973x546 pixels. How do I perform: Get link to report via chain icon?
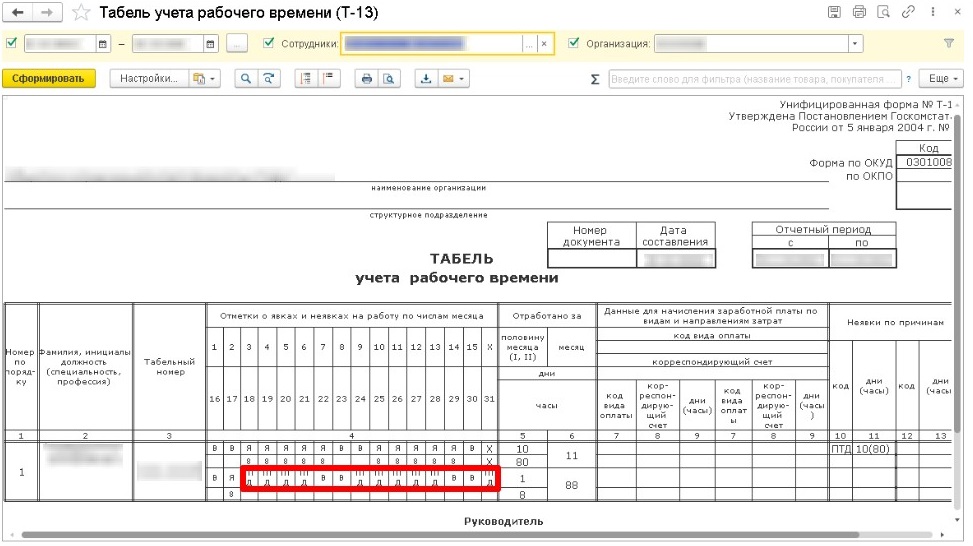tap(908, 11)
